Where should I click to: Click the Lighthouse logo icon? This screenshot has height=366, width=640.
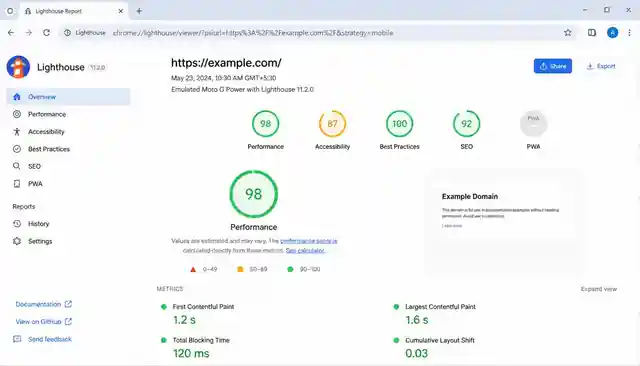[x=18, y=67]
